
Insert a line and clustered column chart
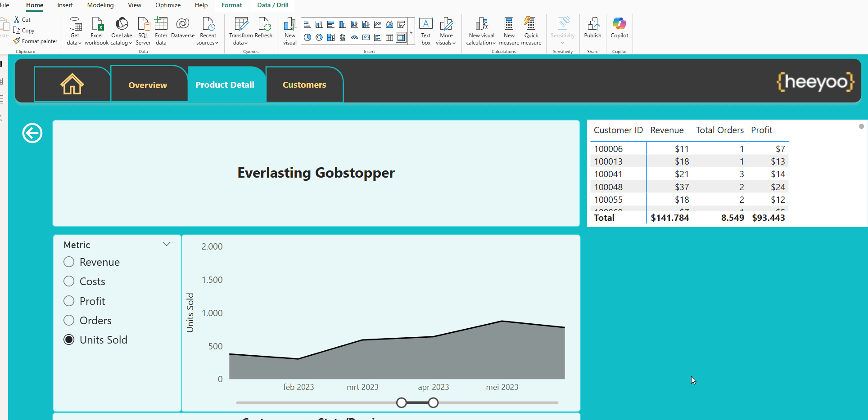[366, 24]
